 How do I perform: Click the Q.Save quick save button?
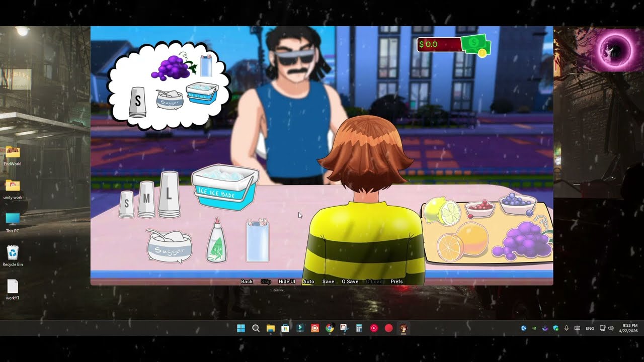[x=350, y=282]
